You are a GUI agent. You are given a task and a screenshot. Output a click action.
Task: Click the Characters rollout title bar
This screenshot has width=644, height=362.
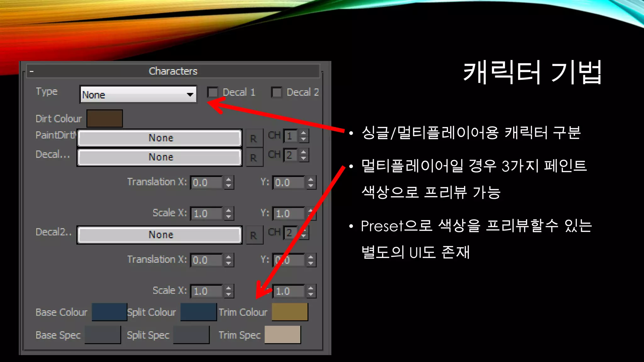[173, 71]
